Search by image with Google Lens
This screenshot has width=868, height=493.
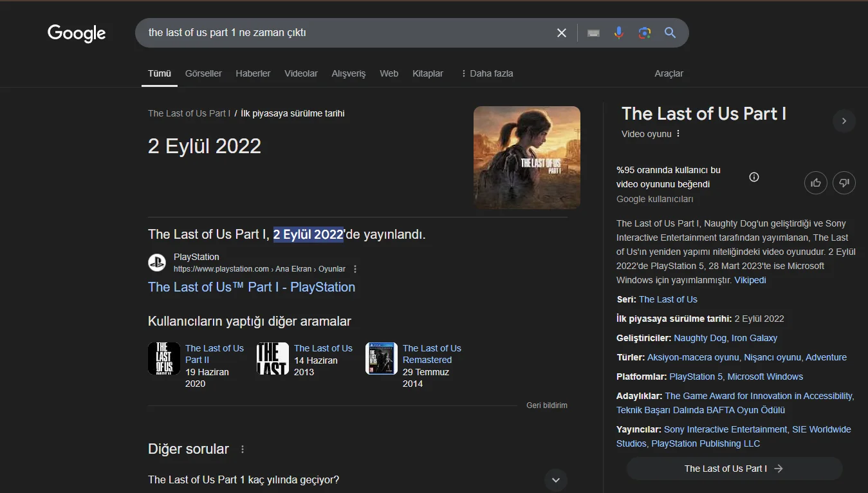[x=645, y=33]
